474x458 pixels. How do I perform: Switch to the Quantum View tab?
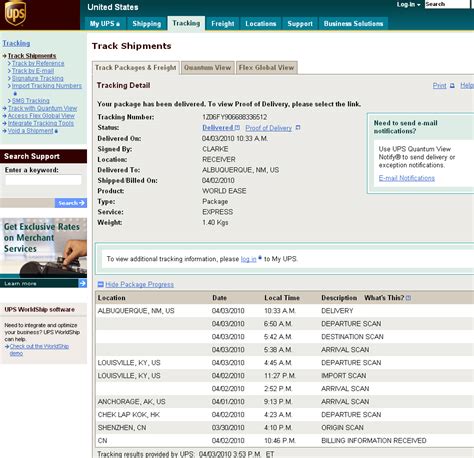[x=207, y=68]
